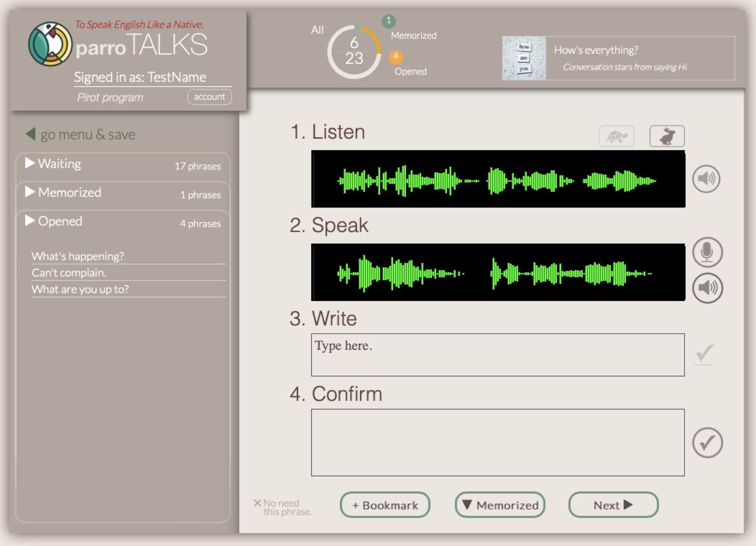Click the parroTALKS parrot logo
This screenshot has width=756, height=546.
50,44
